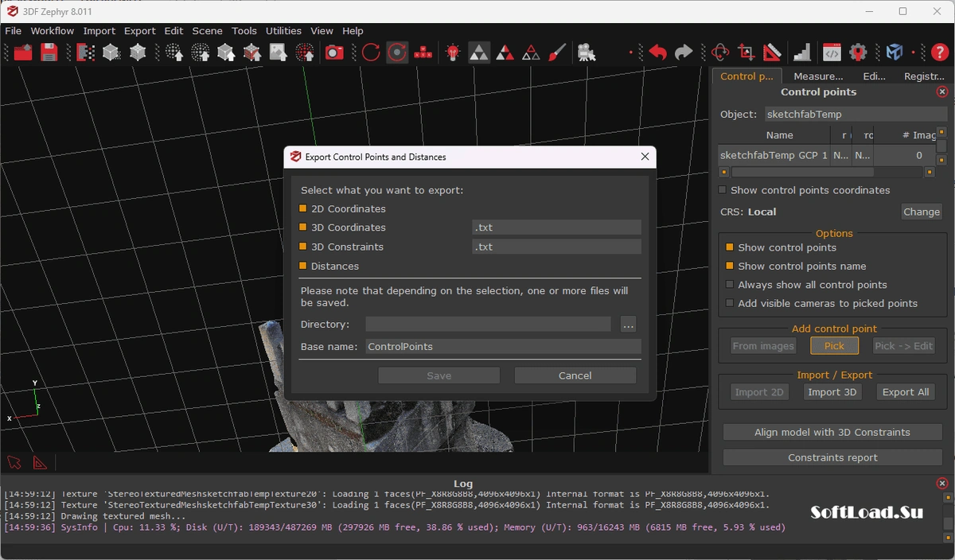Click the screenshot camera icon
This screenshot has height=560, width=955.
pyautogui.click(x=334, y=52)
